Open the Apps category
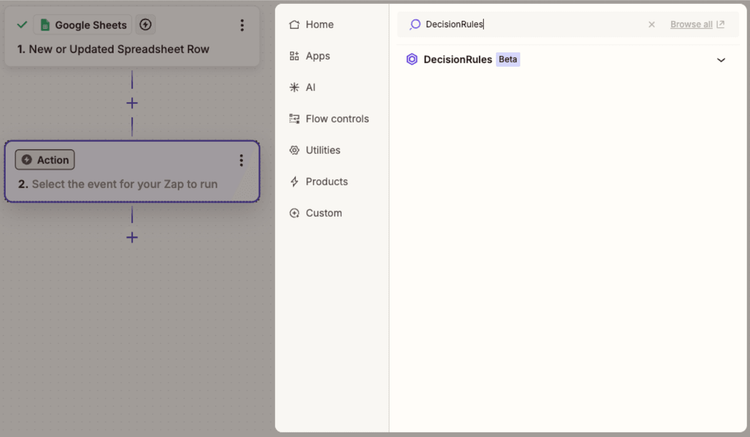 [x=317, y=56]
